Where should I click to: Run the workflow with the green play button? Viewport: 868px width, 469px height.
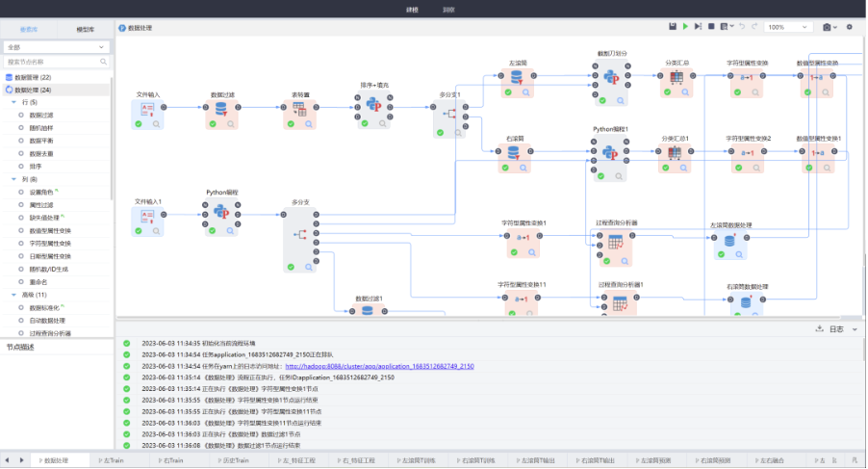click(685, 27)
